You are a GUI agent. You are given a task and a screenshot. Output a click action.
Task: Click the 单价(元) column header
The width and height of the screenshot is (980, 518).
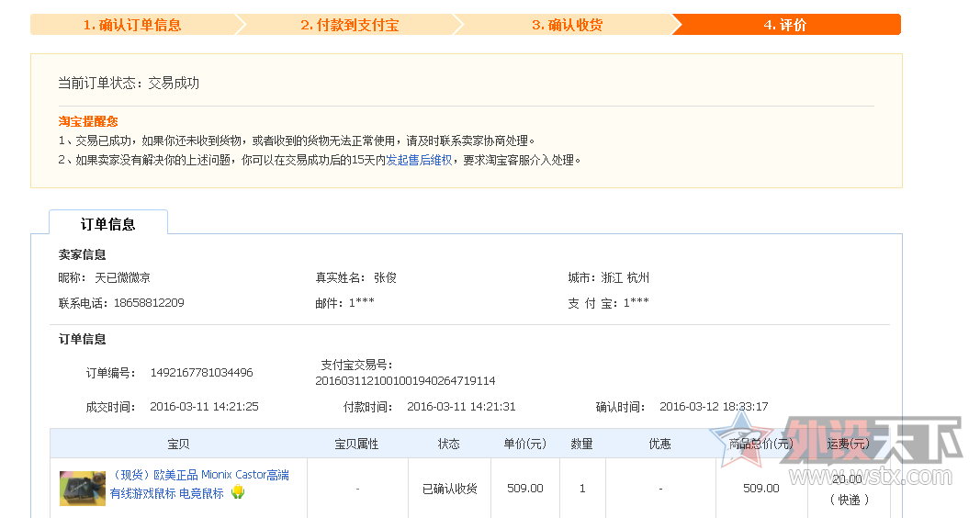coord(525,444)
